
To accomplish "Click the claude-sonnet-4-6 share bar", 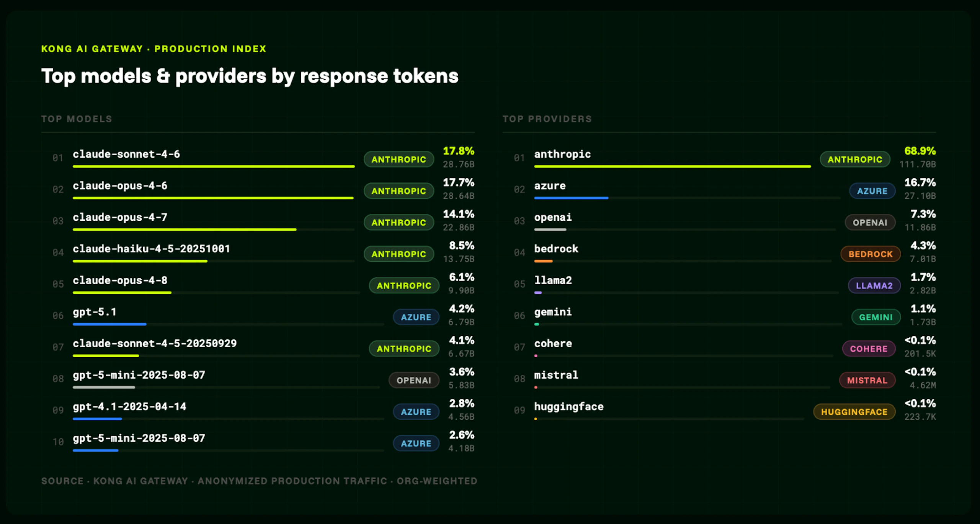I will tap(214, 166).
